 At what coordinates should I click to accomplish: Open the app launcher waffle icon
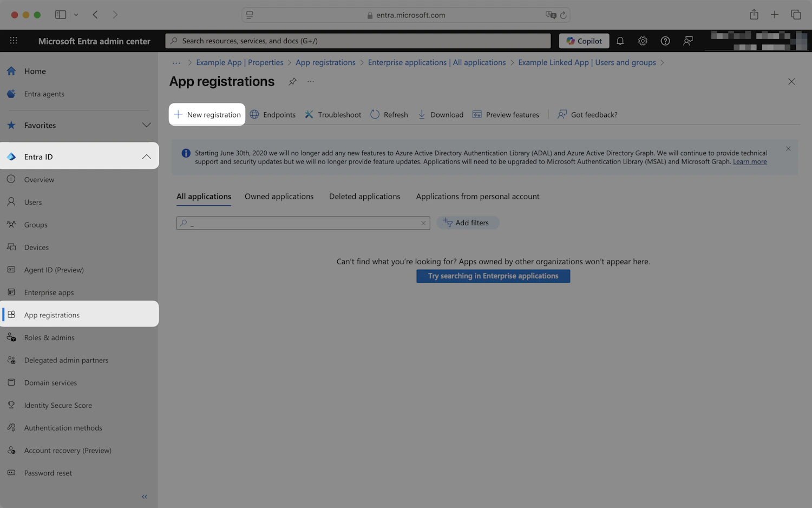coord(14,41)
